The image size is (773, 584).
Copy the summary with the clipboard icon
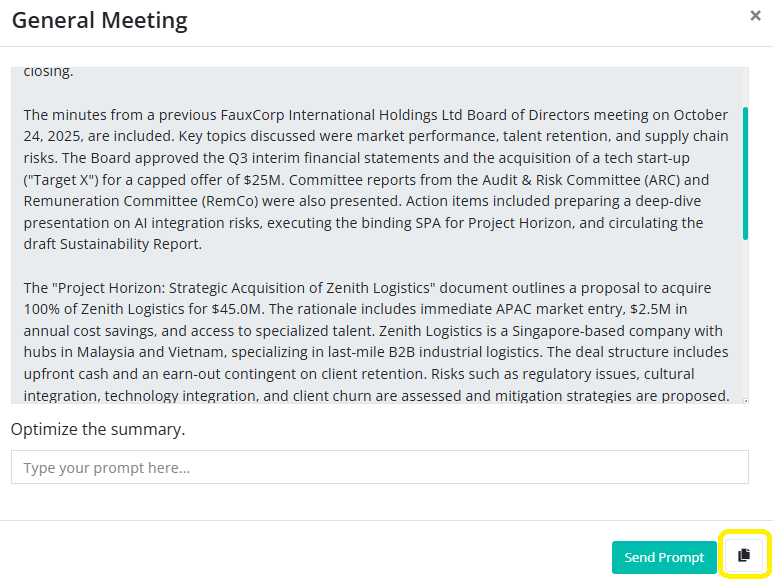(x=743, y=556)
